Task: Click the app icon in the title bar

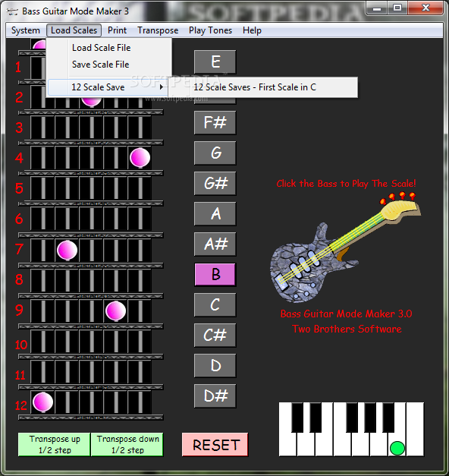Action: pyautogui.click(x=12, y=11)
